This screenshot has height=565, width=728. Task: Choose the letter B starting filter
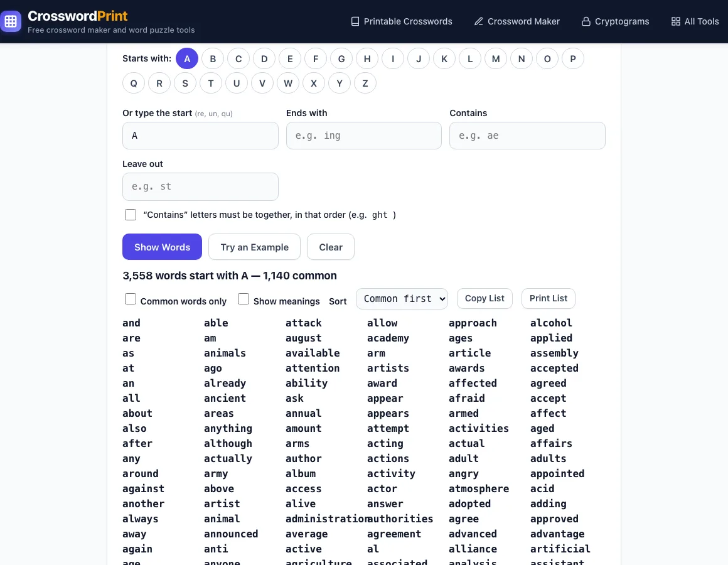pos(213,59)
